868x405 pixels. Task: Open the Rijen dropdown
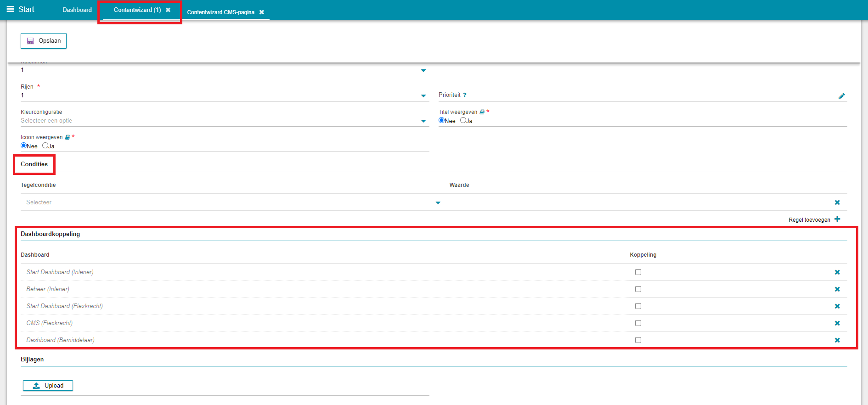point(423,96)
